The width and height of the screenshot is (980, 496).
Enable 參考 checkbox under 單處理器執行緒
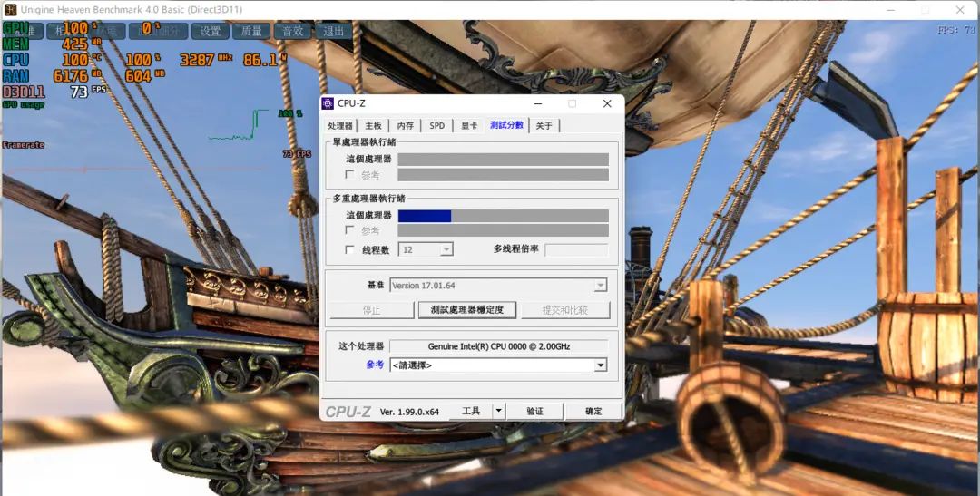[x=349, y=175]
